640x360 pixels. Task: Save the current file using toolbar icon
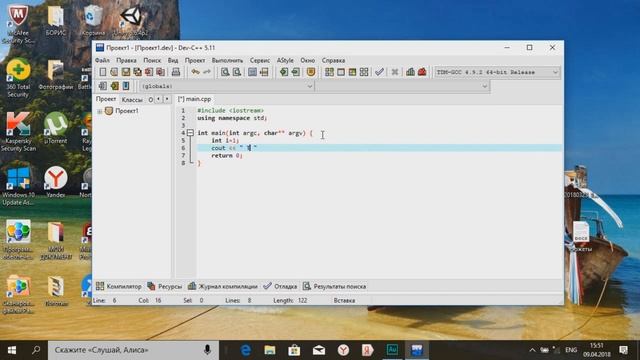point(126,72)
